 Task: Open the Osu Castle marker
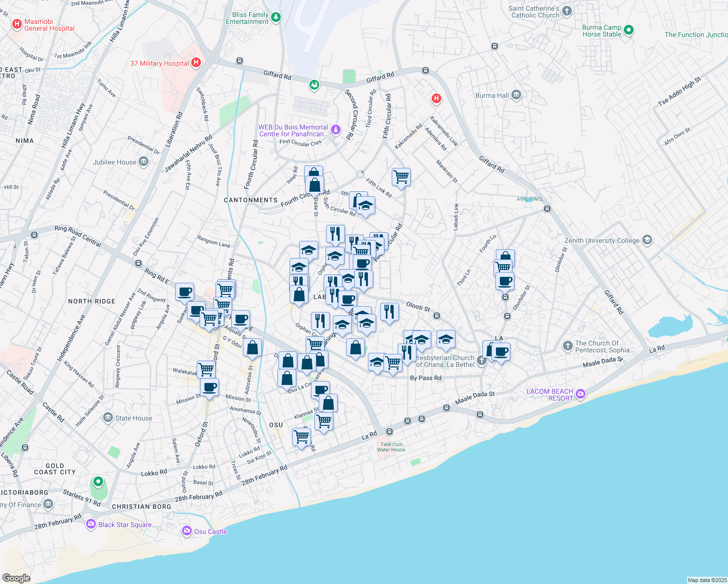point(187,531)
